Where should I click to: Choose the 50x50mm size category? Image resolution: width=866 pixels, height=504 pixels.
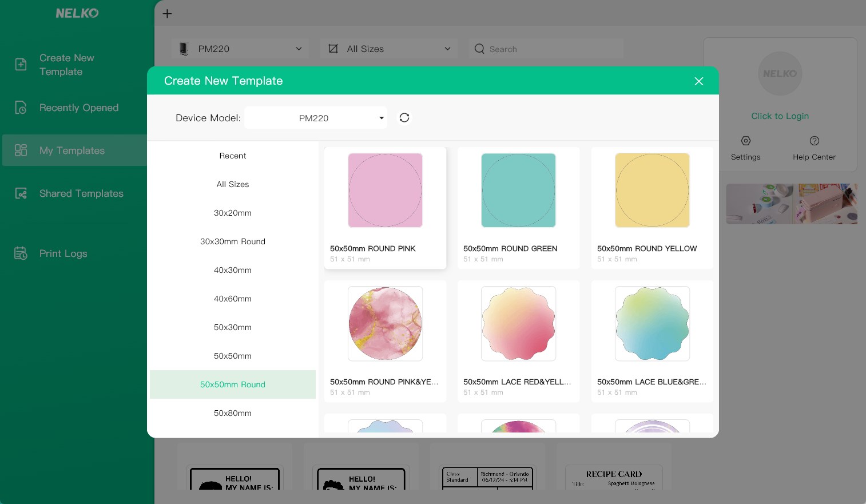tap(233, 356)
